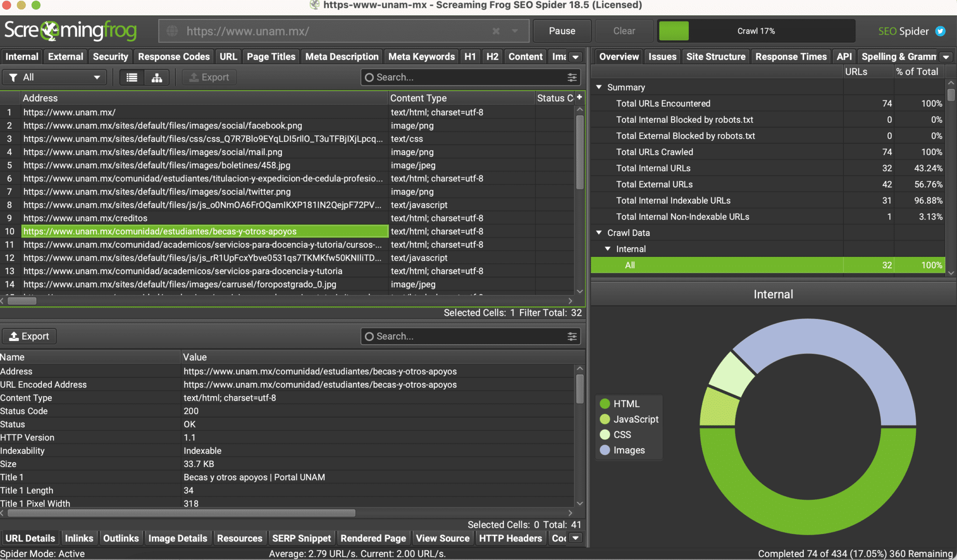The image size is (957, 560).
Task: Switch to list view icon
Action: (132, 78)
